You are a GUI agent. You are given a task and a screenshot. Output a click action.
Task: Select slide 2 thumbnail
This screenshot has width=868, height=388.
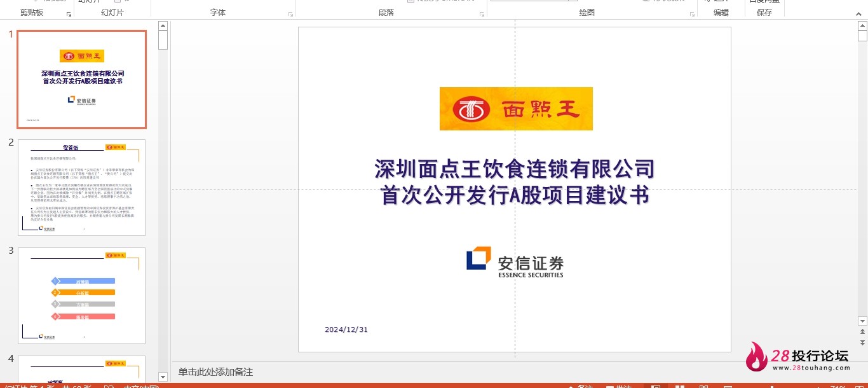[81, 188]
